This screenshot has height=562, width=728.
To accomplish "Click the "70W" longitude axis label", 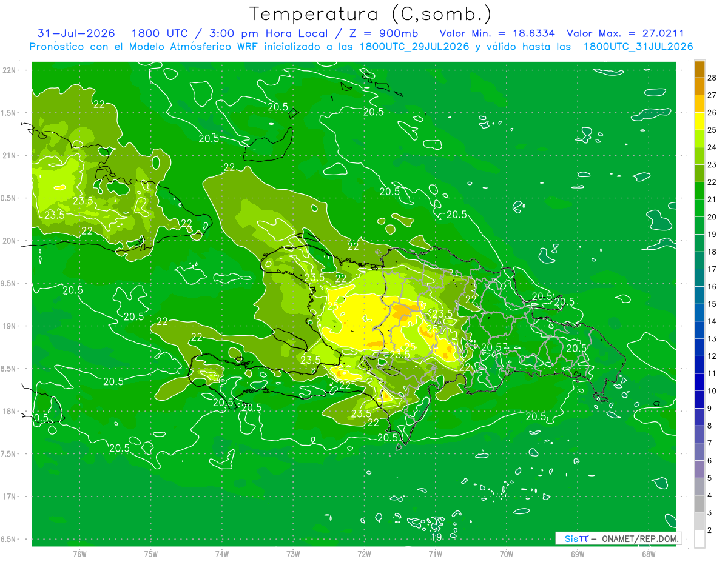I will click(x=507, y=554).
